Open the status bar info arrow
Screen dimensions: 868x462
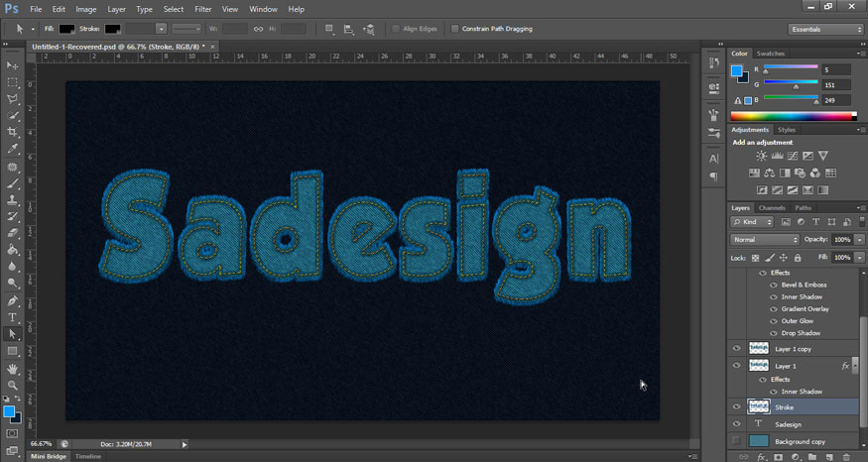(185, 444)
